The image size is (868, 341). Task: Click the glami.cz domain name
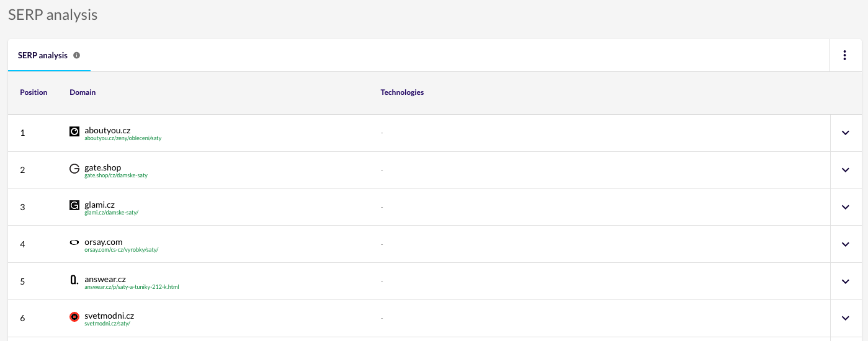click(99, 205)
